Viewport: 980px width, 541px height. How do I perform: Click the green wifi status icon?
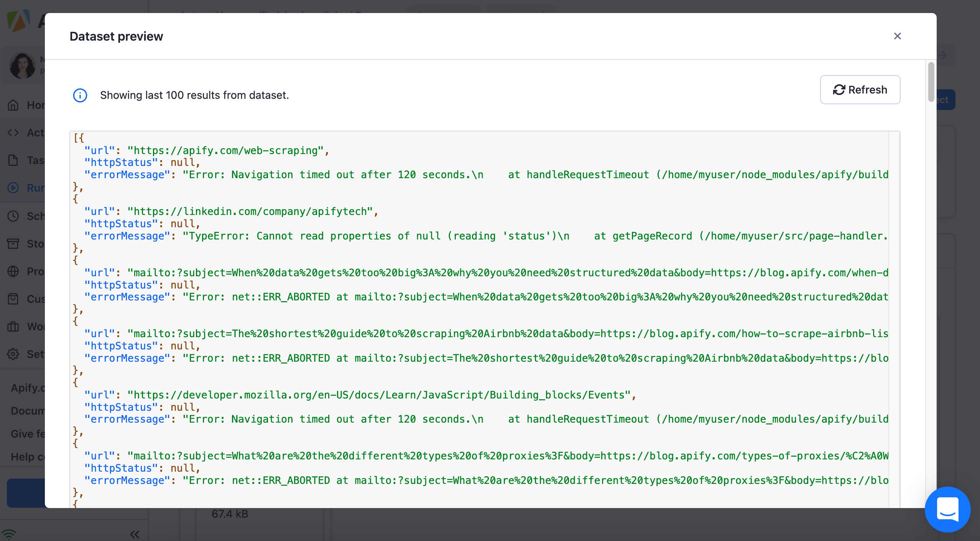click(x=8, y=534)
